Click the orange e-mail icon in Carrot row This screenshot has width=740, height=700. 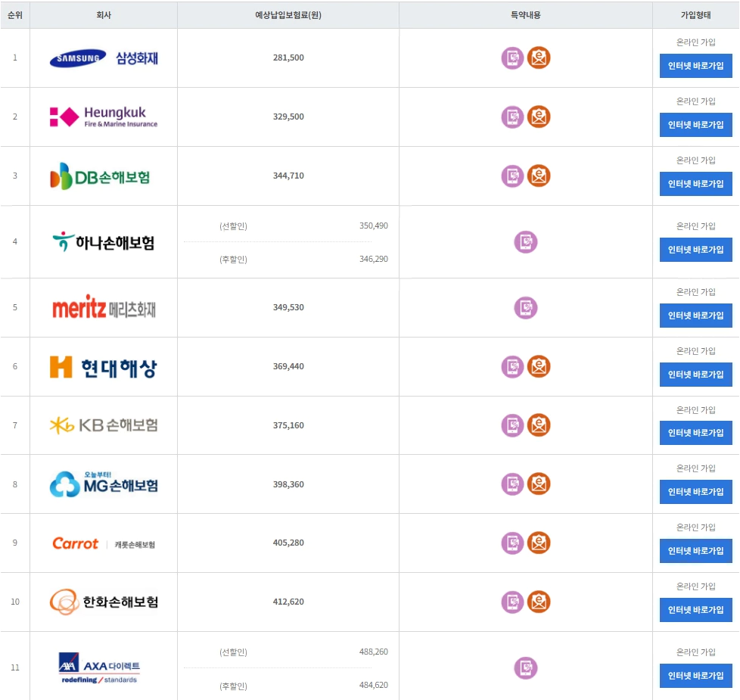pos(539,543)
